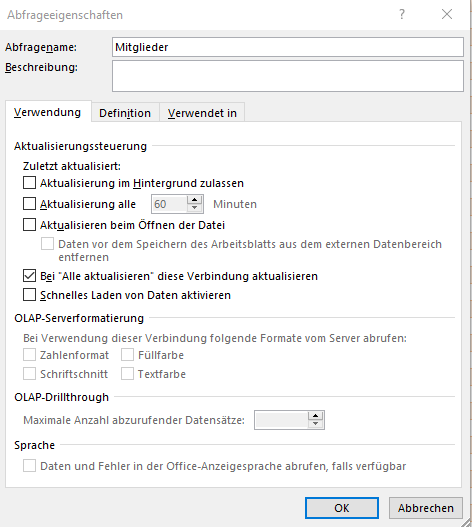The image size is (472, 527).
Task: Switch to the Verwendung tab
Action: pyautogui.click(x=47, y=112)
